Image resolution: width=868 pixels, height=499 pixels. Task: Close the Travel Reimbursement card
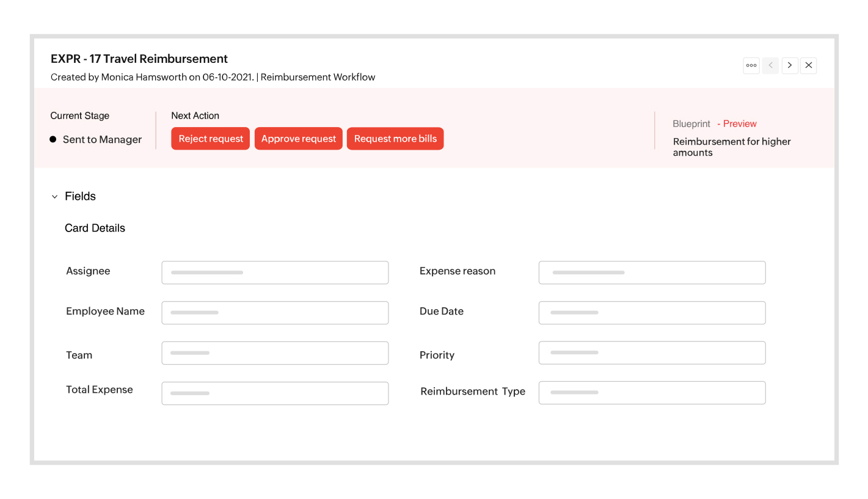pos(808,65)
